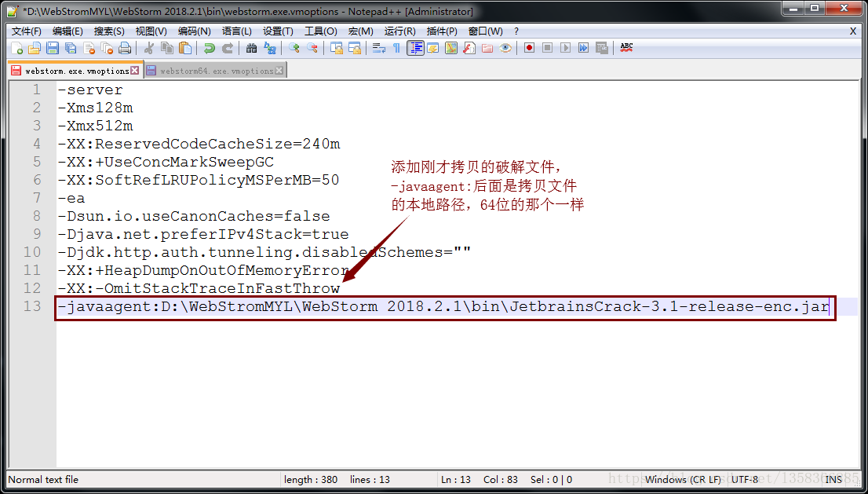Open the Replace dialog icon
868x494 pixels.
(x=270, y=48)
